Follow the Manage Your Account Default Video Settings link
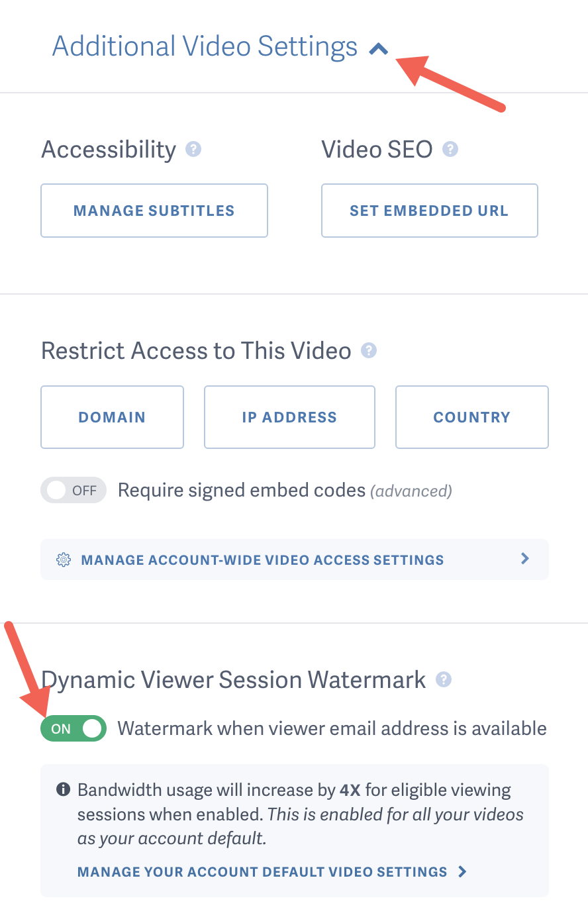The width and height of the screenshot is (588, 923). (263, 872)
